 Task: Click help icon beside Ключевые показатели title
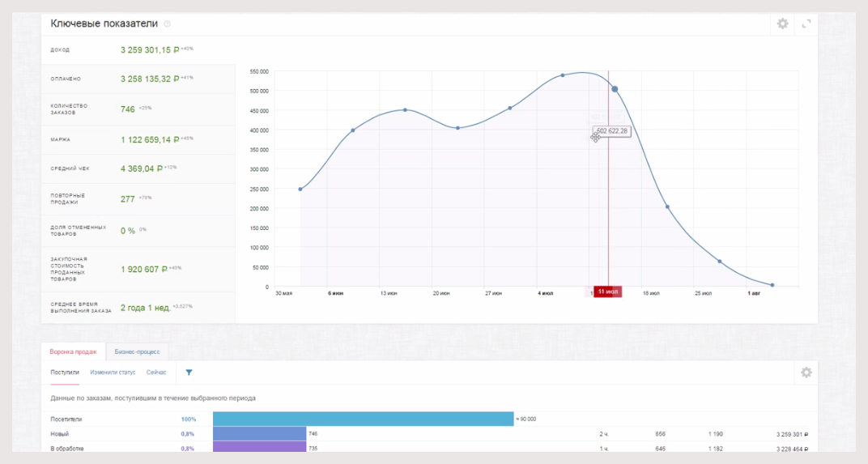click(168, 24)
